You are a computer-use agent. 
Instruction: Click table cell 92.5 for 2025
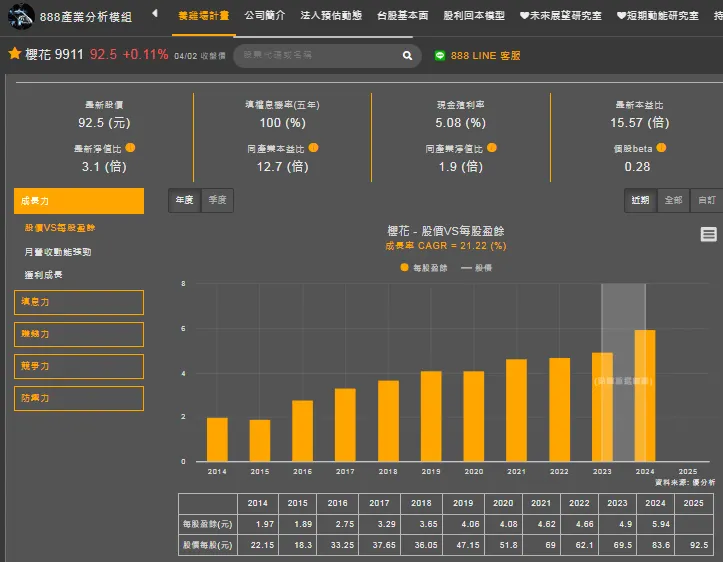[694, 545]
